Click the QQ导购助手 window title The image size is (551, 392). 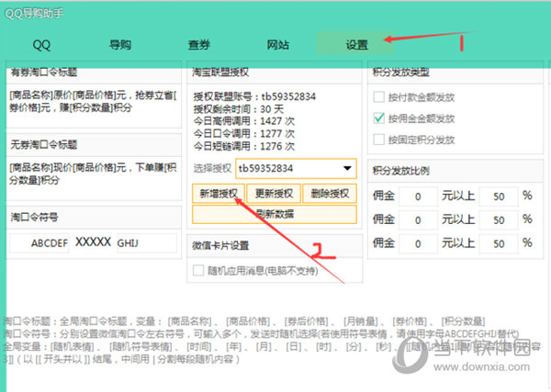34,14
